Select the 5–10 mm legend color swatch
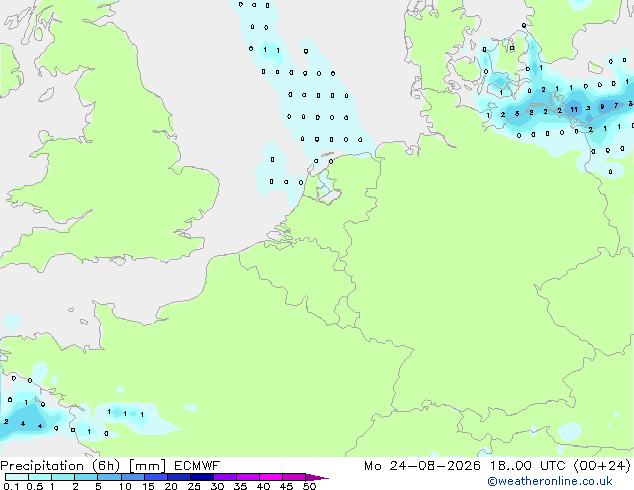Viewport: 634px width, 490px height. pos(109,477)
